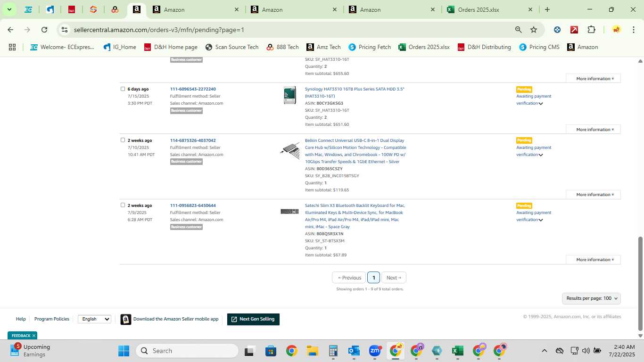Open Zoom from taskbar

[x=375, y=351]
